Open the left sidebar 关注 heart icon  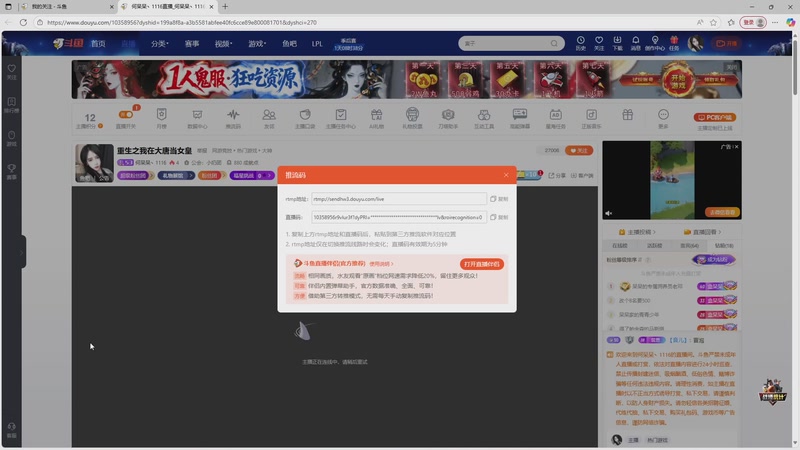point(12,71)
